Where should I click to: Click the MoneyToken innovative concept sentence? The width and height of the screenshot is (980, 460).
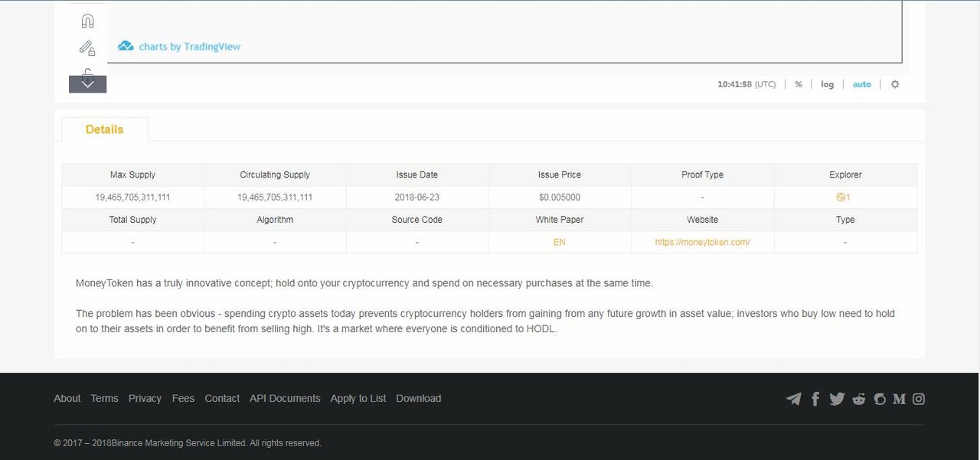pyautogui.click(x=364, y=283)
